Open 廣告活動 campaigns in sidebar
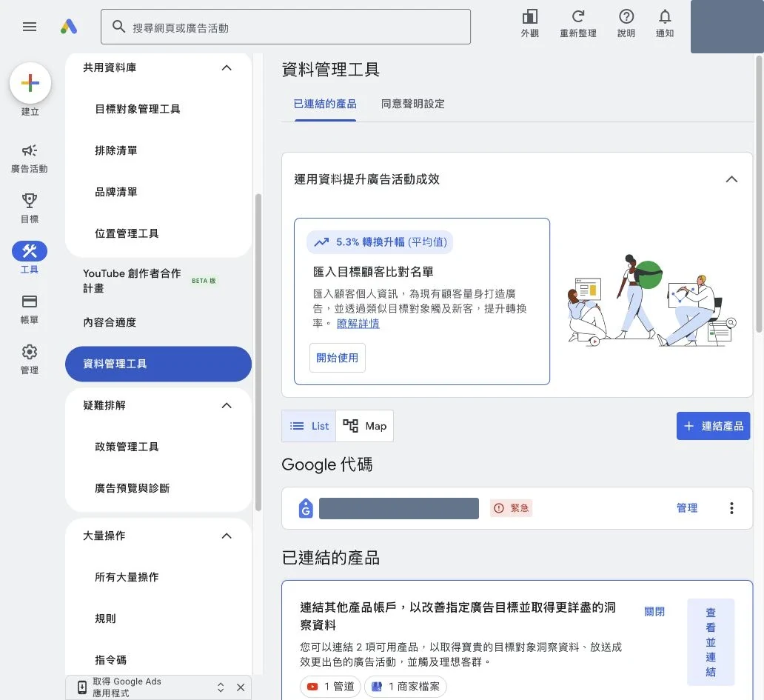Image resolution: width=764 pixels, height=700 pixels. click(29, 159)
